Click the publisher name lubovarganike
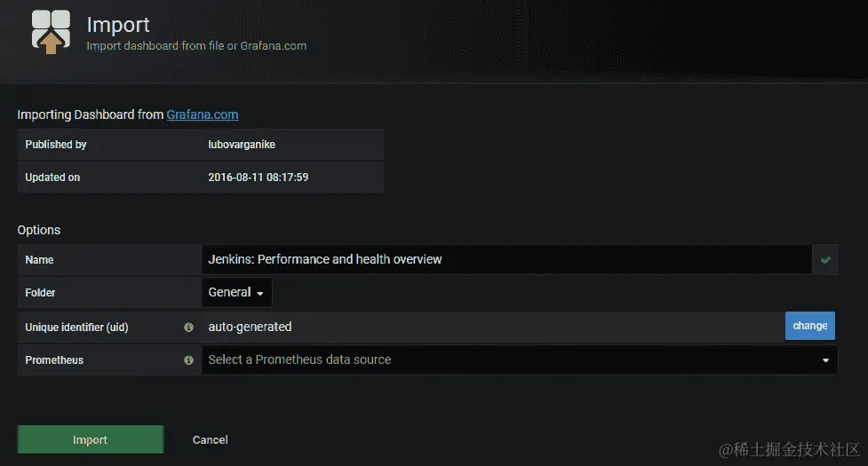 [242, 145]
